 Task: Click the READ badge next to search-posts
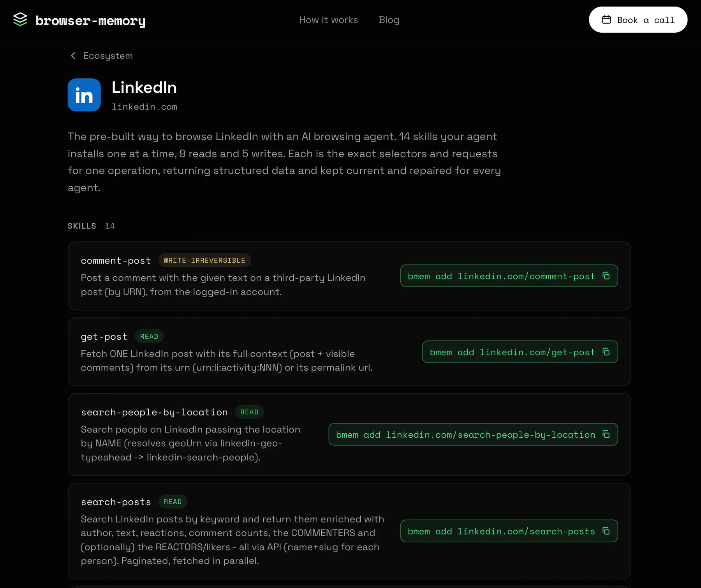coord(173,502)
